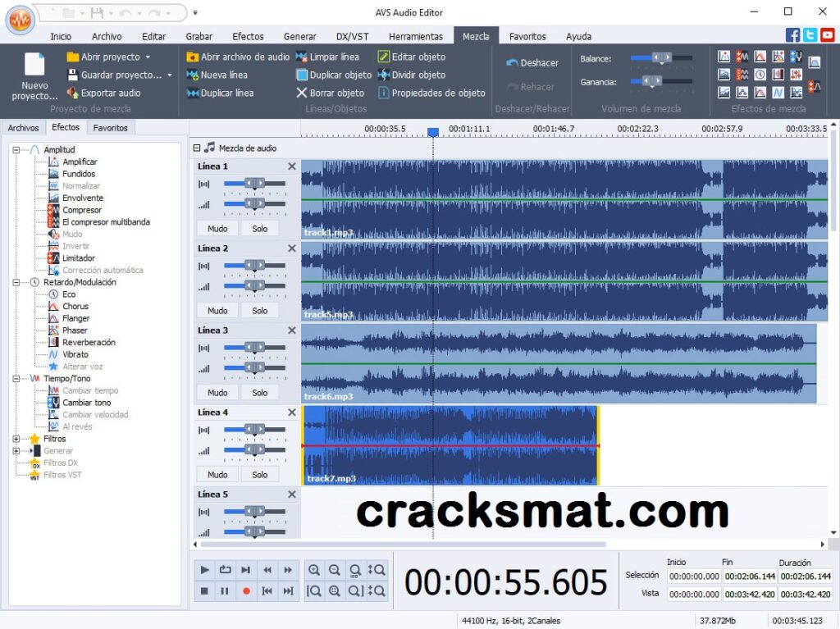The height and width of the screenshot is (629, 840).
Task: Open the quick access toolbar customize arrow
Action: click(195, 12)
